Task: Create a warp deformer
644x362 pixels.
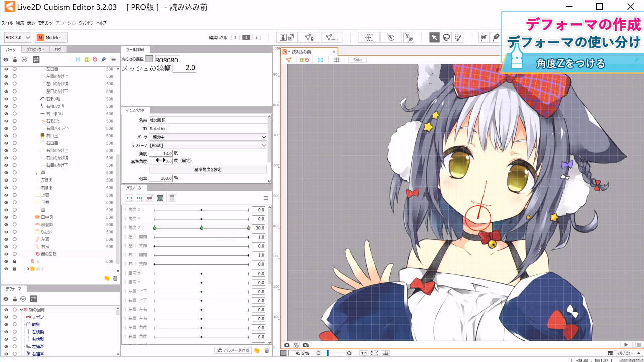Action: pyautogui.click(x=369, y=37)
